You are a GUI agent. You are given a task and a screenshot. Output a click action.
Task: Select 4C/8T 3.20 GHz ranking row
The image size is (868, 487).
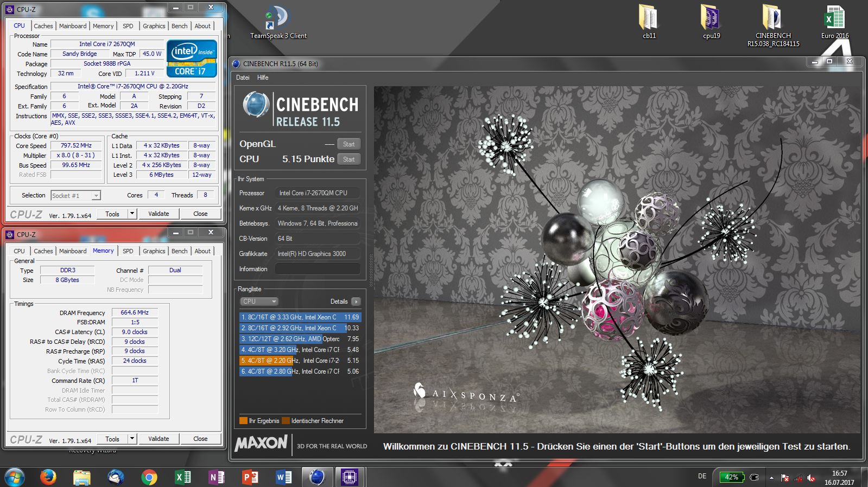pos(300,350)
